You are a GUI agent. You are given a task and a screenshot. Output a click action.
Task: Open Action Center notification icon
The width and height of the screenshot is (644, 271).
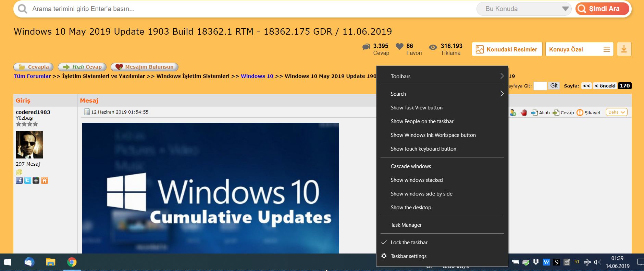[640, 262]
